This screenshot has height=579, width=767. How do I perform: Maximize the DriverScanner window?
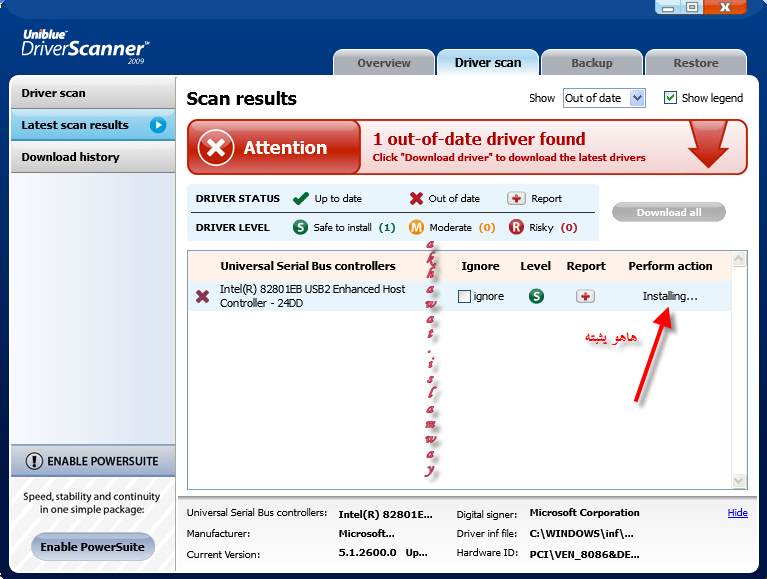(692, 7)
